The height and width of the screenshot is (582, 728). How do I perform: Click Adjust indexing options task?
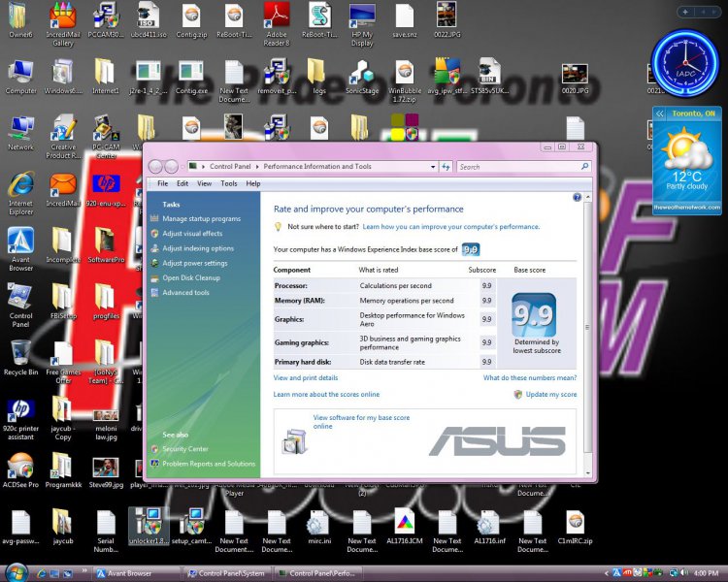tap(198, 248)
